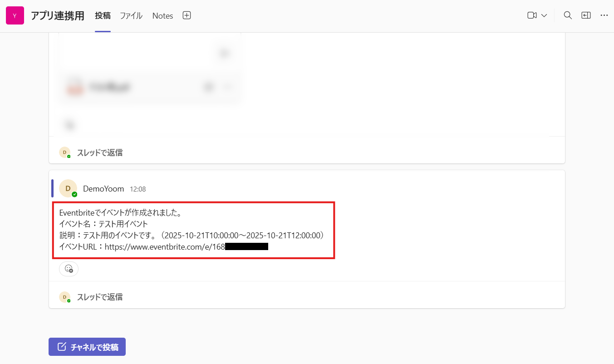Open the Notes tab
The width and height of the screenshot is (614, 364).
(x=162, y=16)
